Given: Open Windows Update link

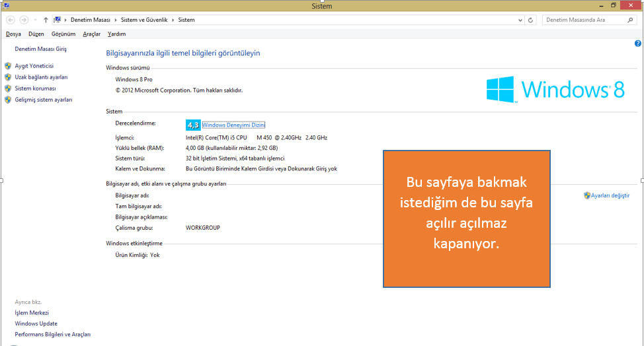Looking at the screenshot, I should click(36, 324).
